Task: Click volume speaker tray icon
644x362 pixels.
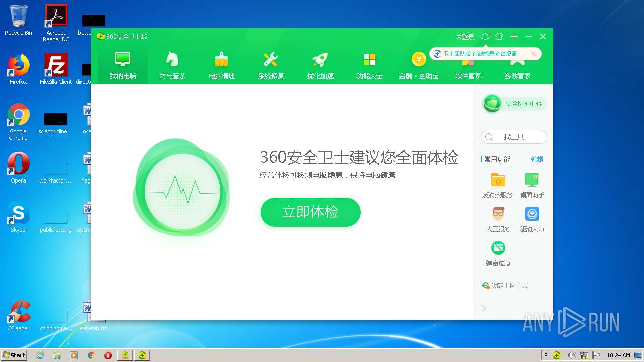Action: point(572,355)
